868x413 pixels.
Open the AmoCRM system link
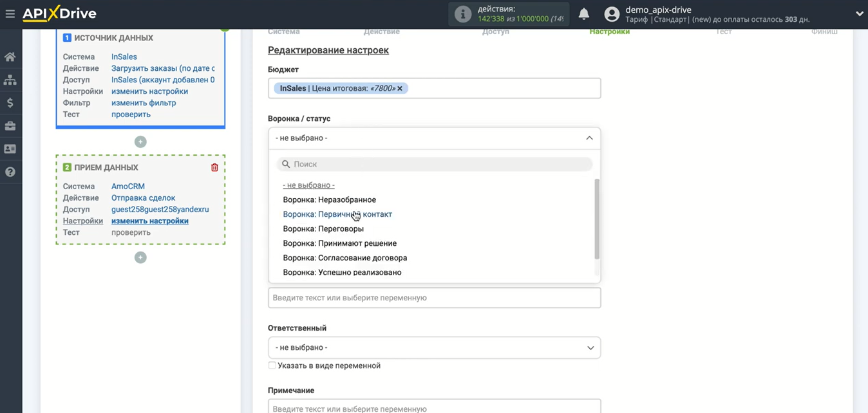pos(128,187)
